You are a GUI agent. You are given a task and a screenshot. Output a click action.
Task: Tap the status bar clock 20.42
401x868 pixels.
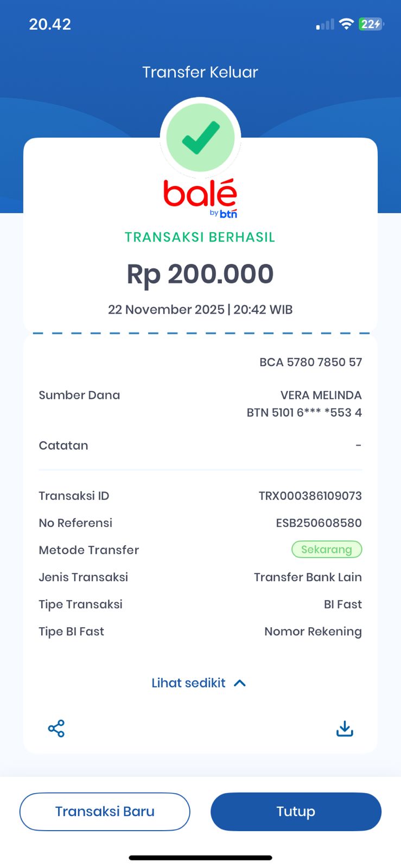tap(50, 24)
